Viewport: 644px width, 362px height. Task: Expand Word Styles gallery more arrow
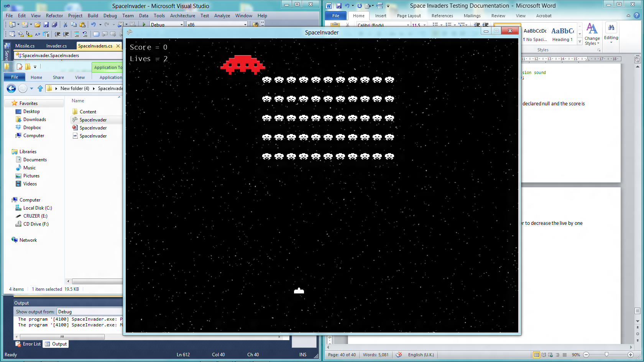(x=580, y=41)
